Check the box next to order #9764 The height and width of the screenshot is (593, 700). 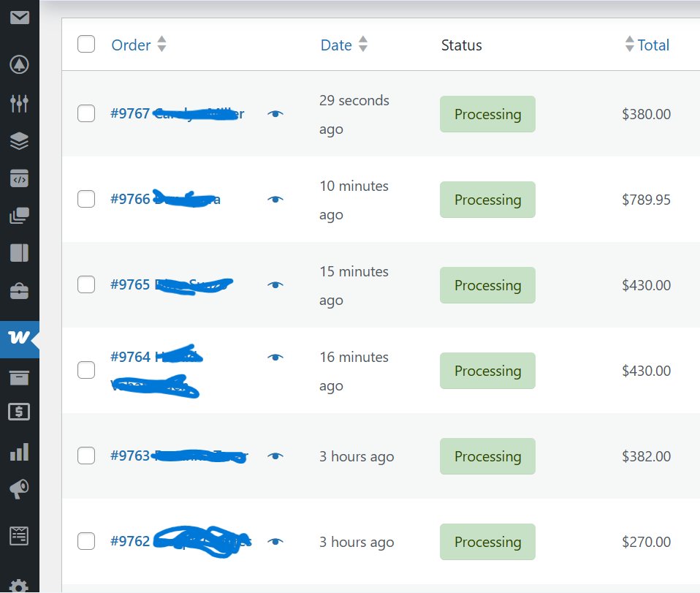click(x=86, y=370)
